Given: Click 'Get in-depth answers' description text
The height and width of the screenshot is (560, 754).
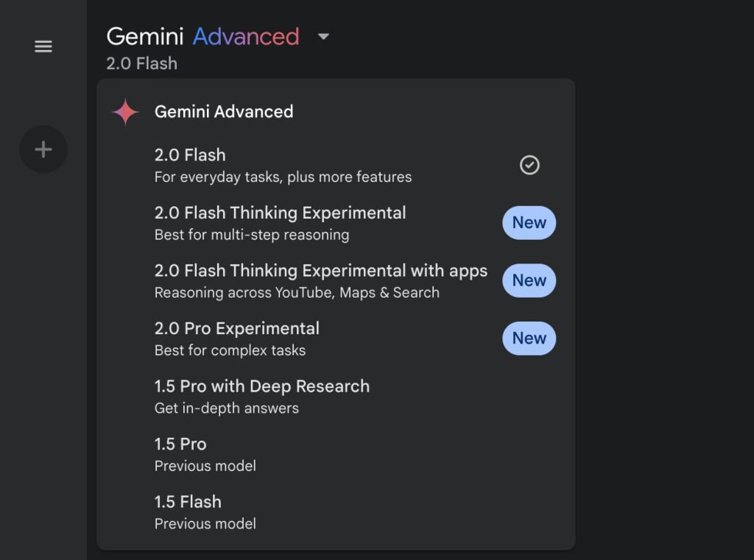Looking at the screenshot, I should (x=227, y=408).
